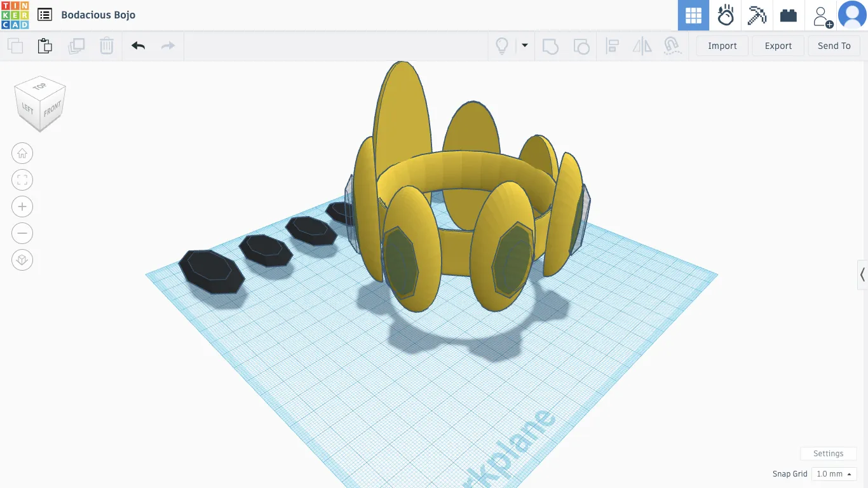Image resolution: width=868 pixels, height=488 pixels.
Task: Click the Zoom out minus button
Action: click(22, 233)
